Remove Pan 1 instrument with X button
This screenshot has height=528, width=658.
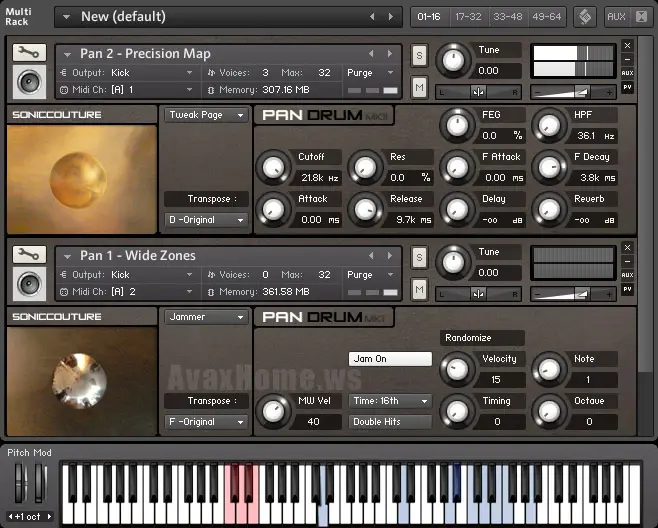[627, 247]
